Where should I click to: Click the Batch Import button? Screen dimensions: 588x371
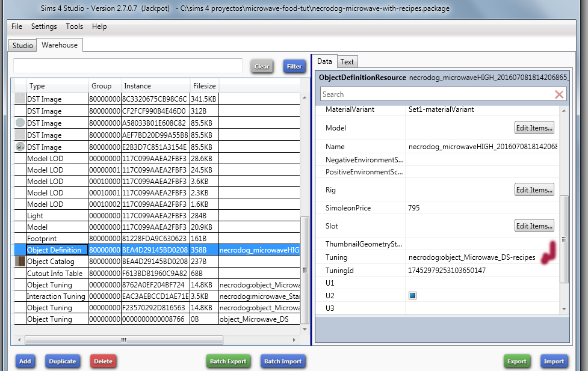(283, 361)
